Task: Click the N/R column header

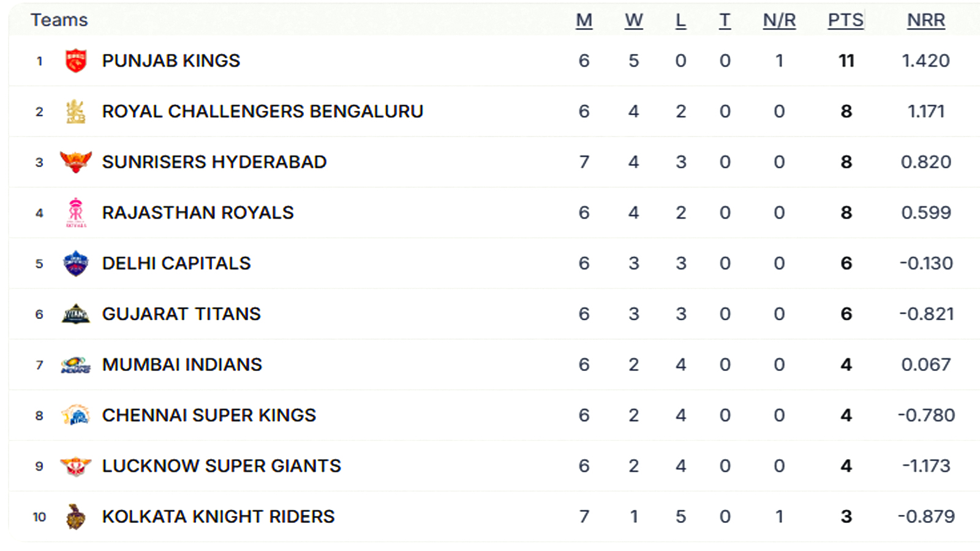Action: coord(779,20)
